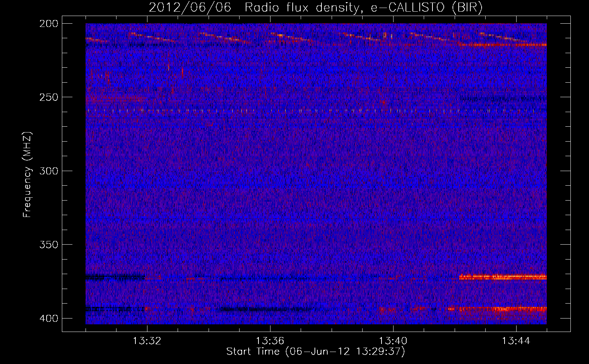Click the 13:36 time tick label
This screenshot has width=589, height=364.
[270, 341]
